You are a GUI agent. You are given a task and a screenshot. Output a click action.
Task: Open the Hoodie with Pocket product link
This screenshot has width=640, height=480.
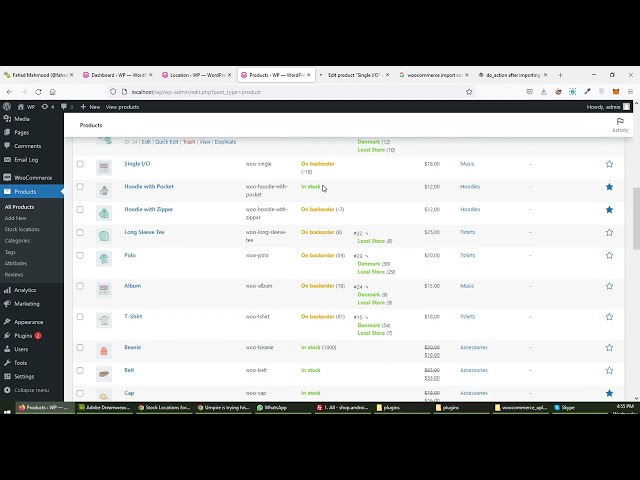pyautogui.click(x=149, y=187)
